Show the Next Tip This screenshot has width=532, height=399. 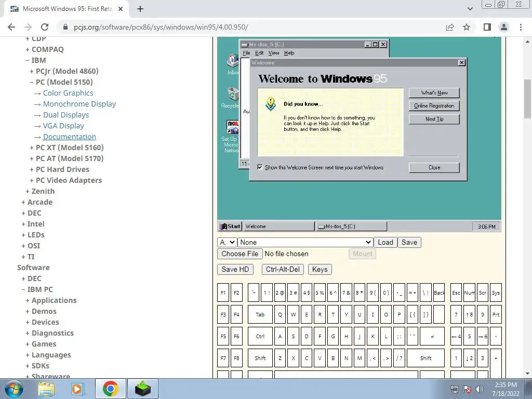(434, 119)
